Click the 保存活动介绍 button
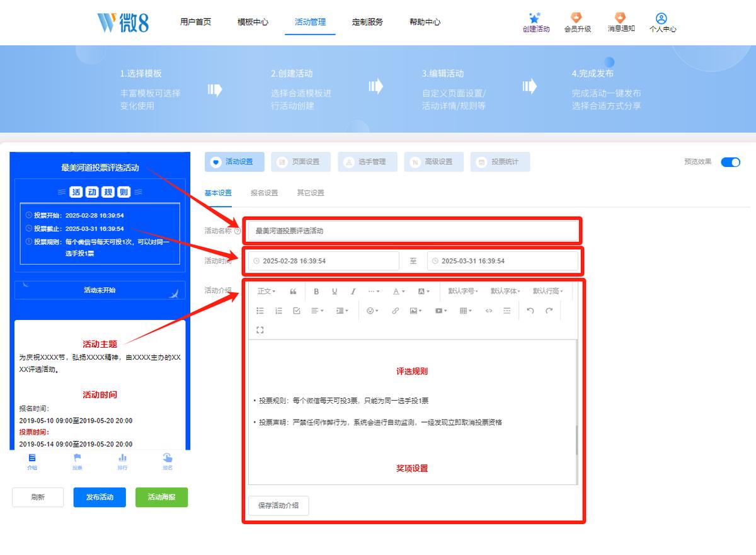Screen dimensions: 756x555 click(278, 505)
